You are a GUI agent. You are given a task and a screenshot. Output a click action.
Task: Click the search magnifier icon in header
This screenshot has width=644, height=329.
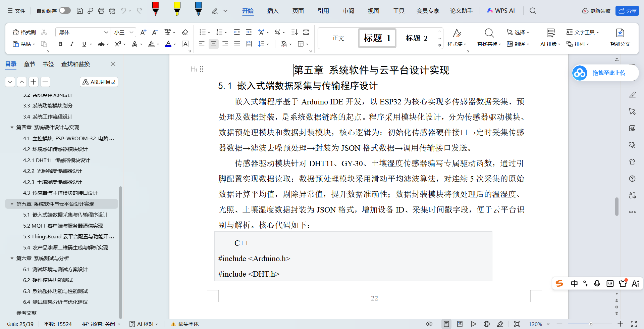click(x=533, y=11)
